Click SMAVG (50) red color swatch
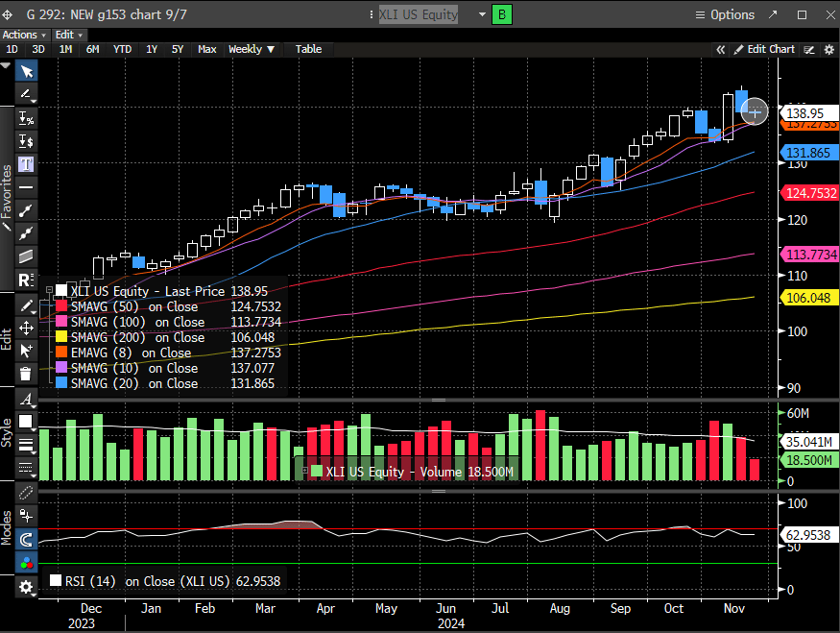This screenshot has width=840, height=633. point(61,306)
